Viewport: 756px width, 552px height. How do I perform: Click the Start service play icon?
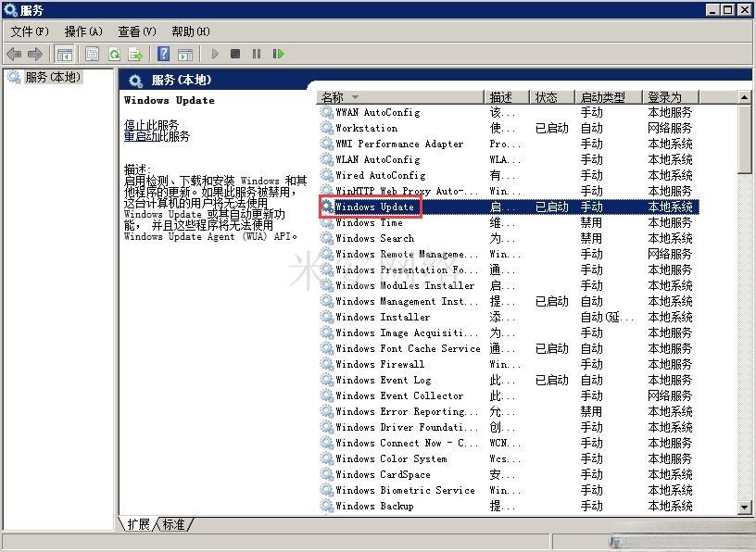(215, 54)
